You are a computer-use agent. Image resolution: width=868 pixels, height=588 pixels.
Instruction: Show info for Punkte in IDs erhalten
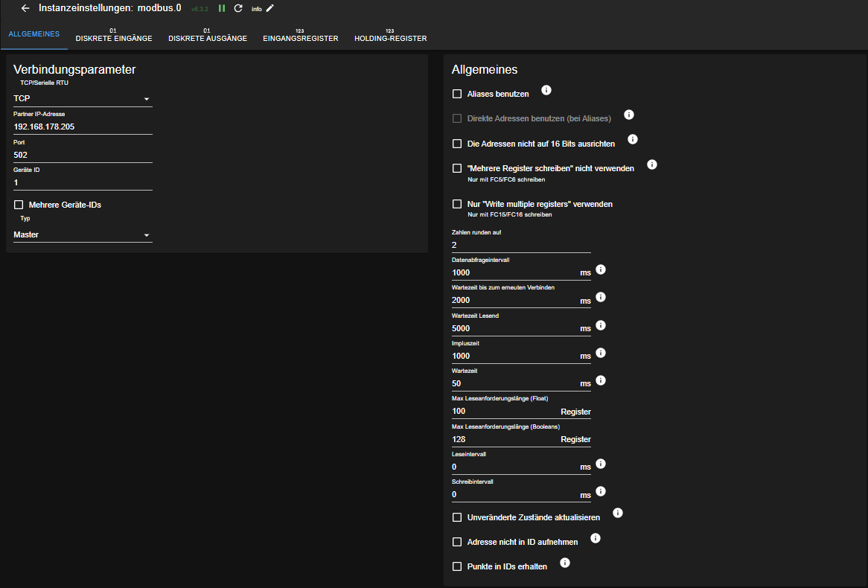(x=564, y=563)
